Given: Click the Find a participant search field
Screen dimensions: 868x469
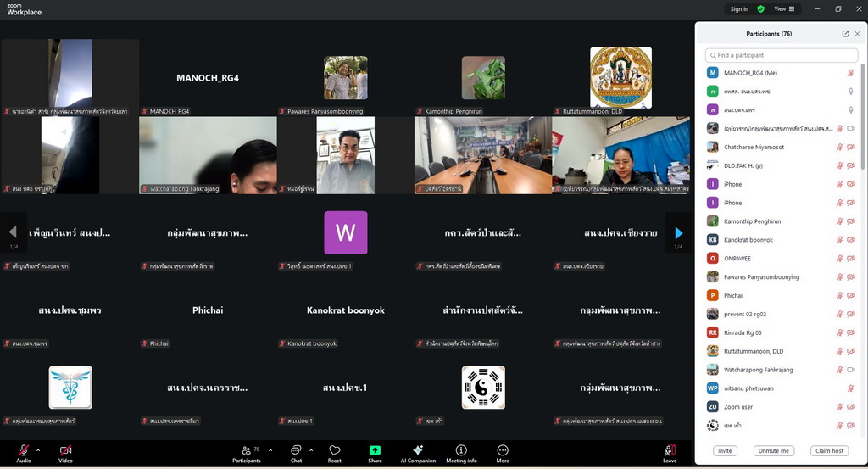Looking at the screenshot, I should tap(781, 55).
